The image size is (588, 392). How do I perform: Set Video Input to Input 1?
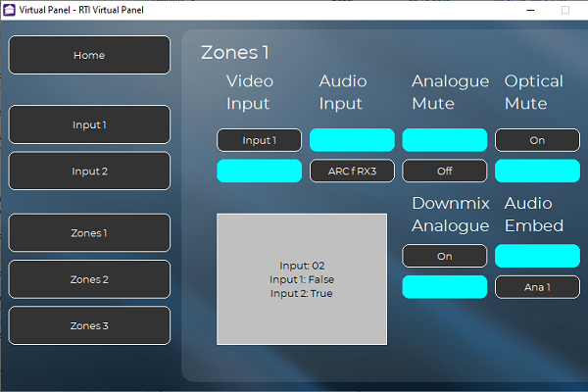[x=259, y=140]
